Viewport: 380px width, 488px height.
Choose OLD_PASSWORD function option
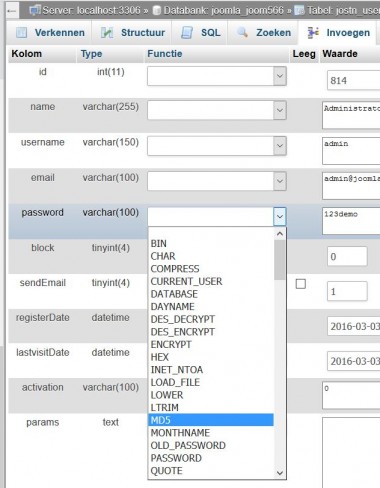tap(211, 446)
